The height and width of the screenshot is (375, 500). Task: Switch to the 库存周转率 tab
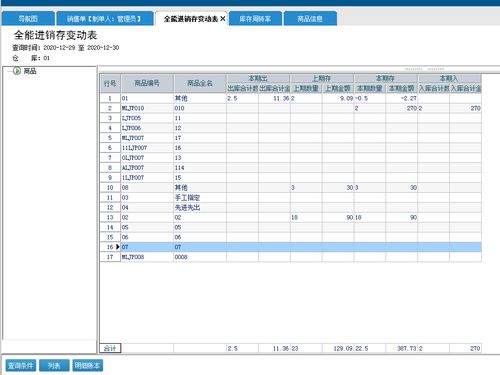click(255, 19)
